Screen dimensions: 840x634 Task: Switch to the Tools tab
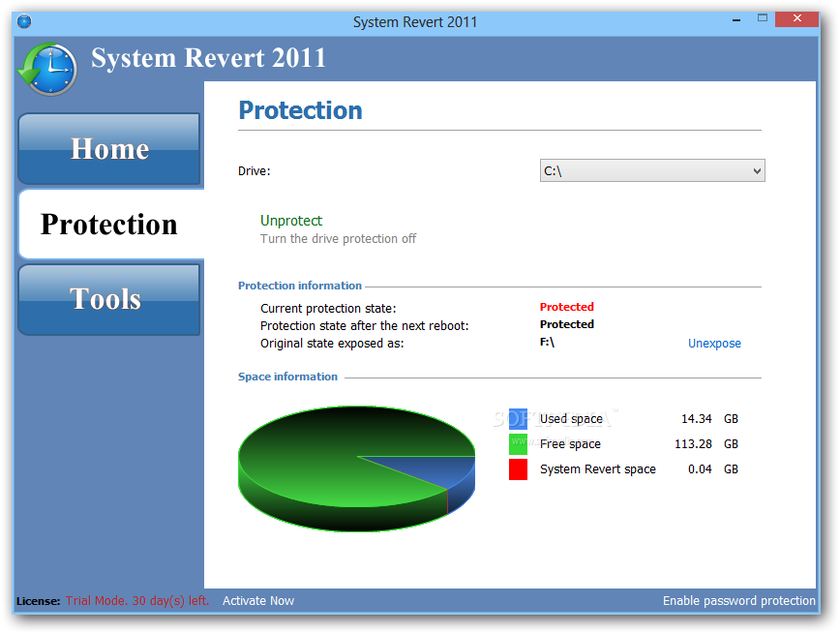(x=109, y=299)
